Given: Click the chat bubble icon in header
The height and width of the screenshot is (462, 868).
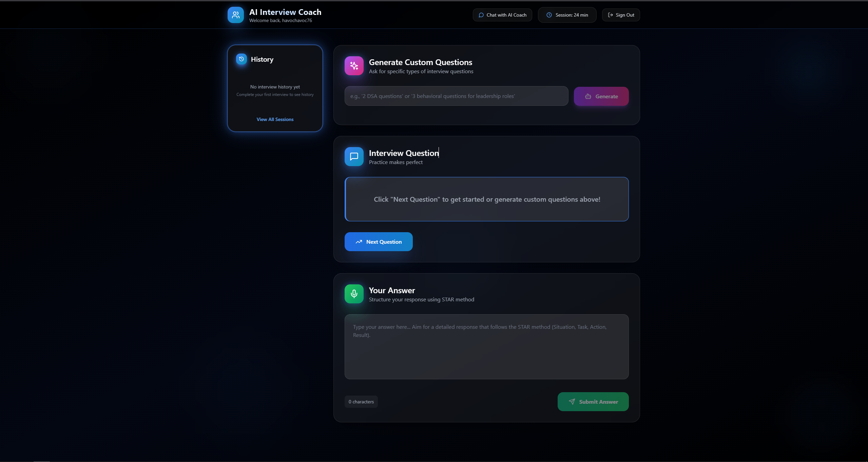Looking at the screenshot, I should (x=481, y=15).
